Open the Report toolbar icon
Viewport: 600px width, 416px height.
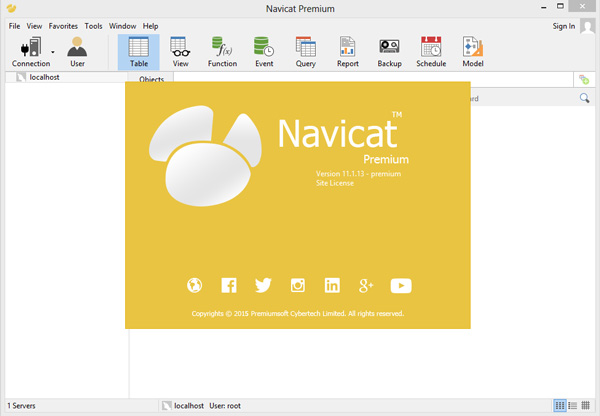(x=347, y=52)
